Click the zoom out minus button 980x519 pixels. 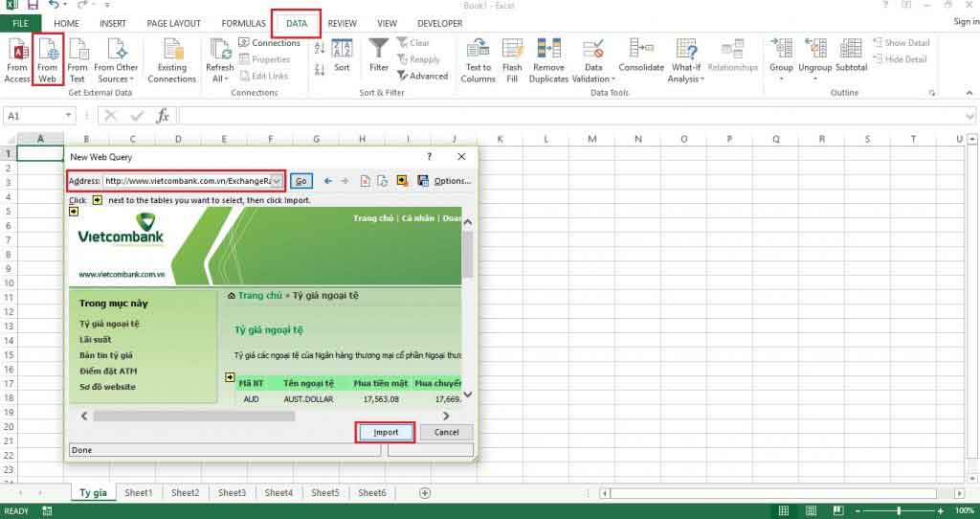click(857, 511)
